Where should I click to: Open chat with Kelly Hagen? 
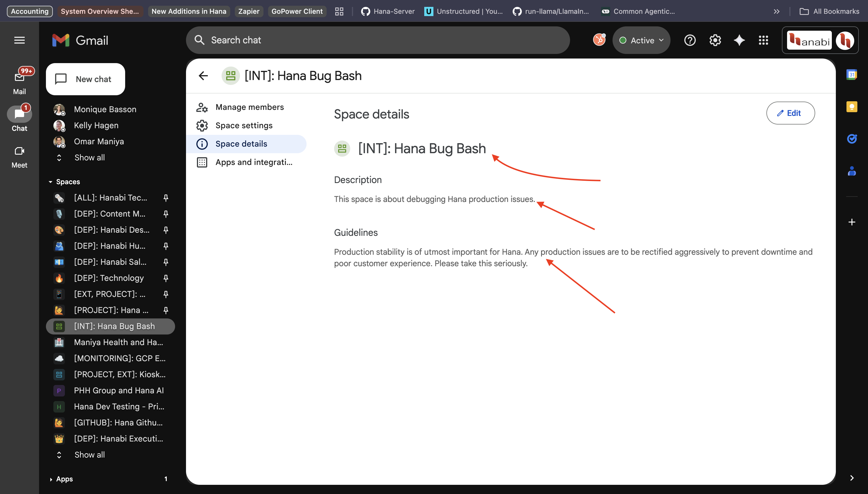[x=110, y=125]
